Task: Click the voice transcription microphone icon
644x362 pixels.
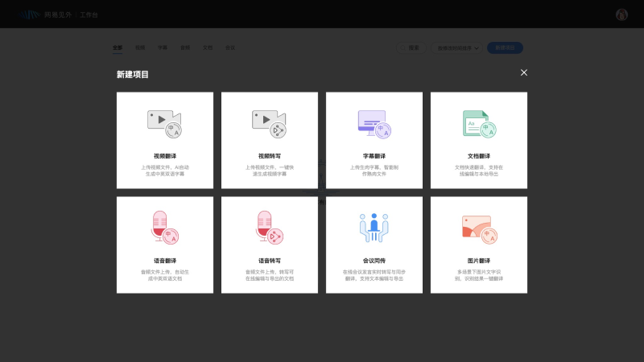Action: (269, 227)
